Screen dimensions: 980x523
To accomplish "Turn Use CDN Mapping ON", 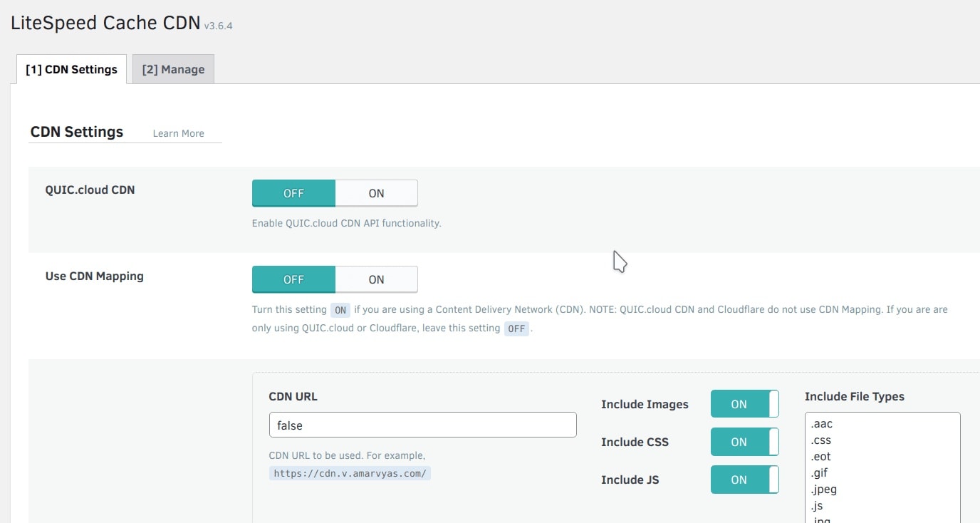I will pyautogui.click(x=376, y=279).
